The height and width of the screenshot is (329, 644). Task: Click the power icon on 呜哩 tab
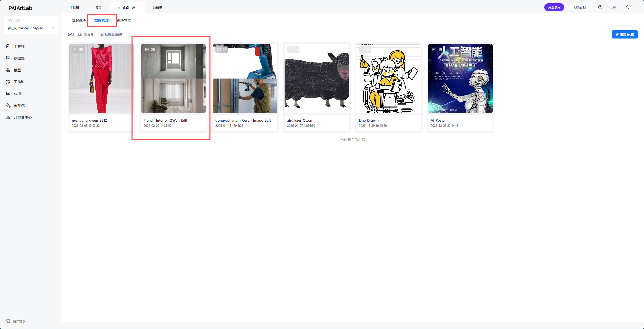click(x=133, y=8)
